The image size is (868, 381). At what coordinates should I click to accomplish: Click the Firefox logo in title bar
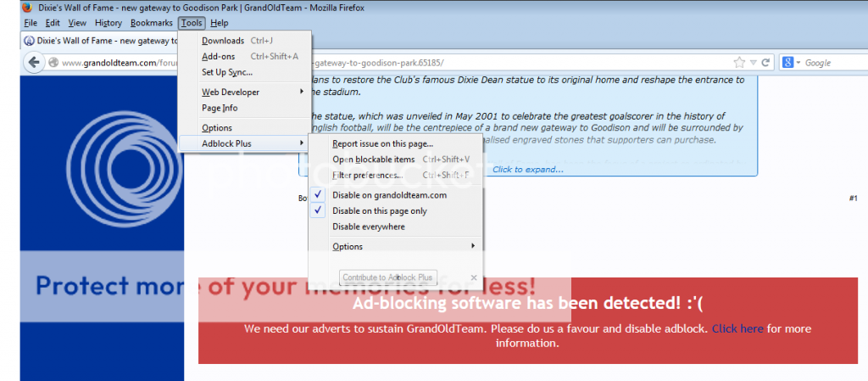pyautogui.click(x=26, y=8)
